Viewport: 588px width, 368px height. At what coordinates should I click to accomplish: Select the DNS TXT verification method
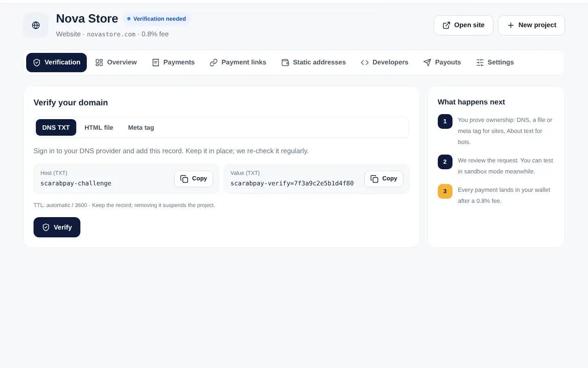tap(56, 127)
